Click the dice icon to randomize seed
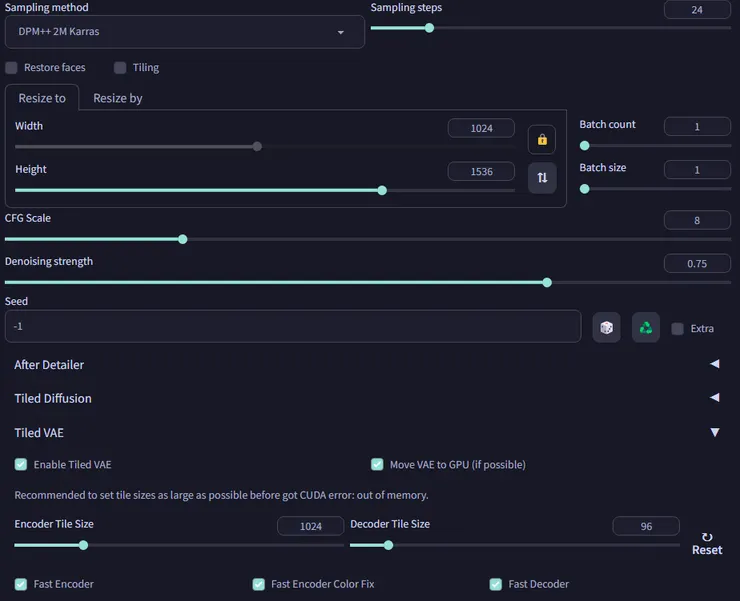 (x=606, y=327)
